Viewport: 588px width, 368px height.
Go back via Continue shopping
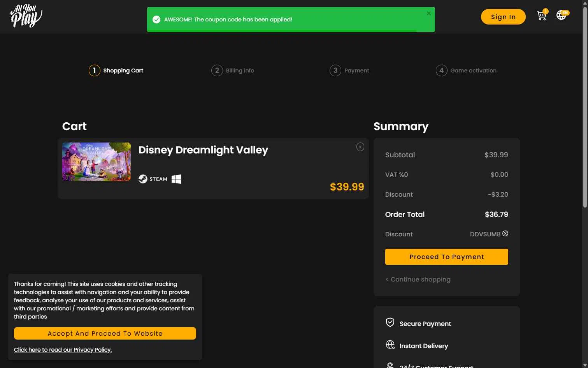tap(418, 279)
